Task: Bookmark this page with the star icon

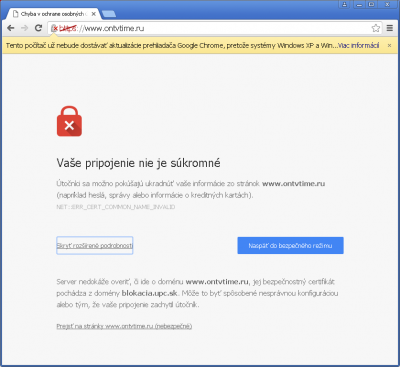Action: (x=376, y=28)
